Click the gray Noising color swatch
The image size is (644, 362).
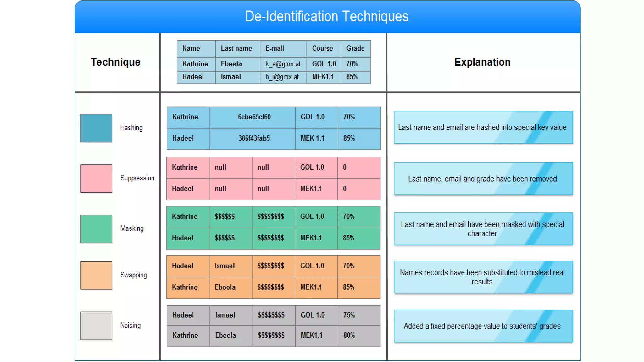tap(96, 325)
